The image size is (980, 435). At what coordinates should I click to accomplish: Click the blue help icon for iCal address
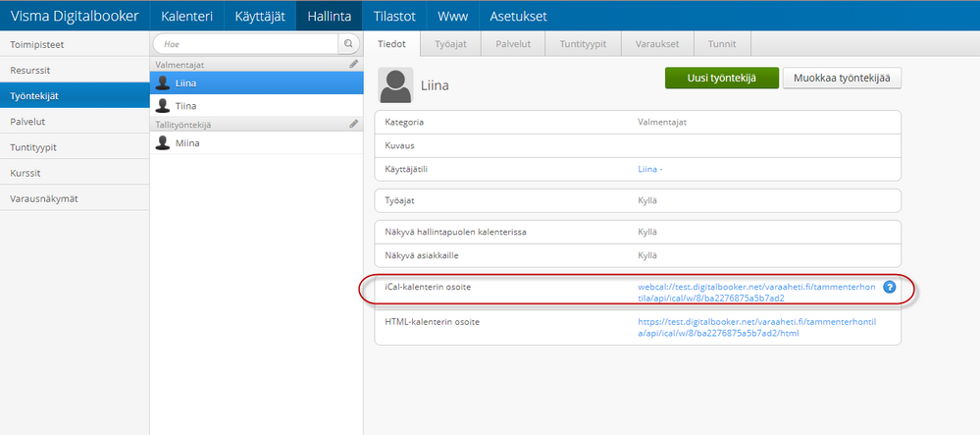[x=890, y=287]
